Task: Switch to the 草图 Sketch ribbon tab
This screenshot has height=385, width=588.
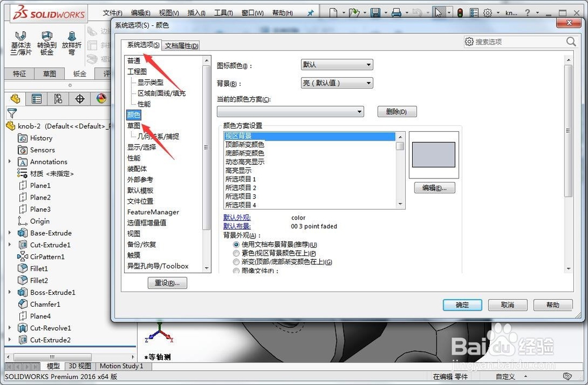Action: click(49, 74)
